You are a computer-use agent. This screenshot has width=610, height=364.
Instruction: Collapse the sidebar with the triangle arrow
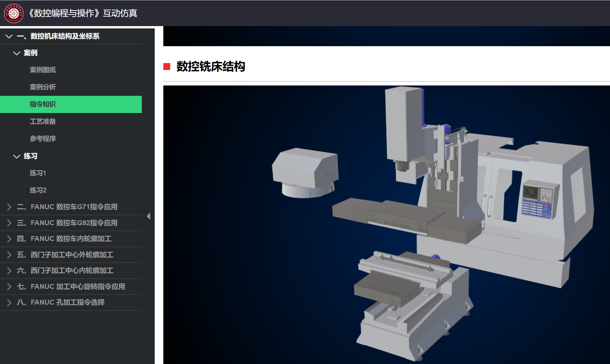coord(148,216)
